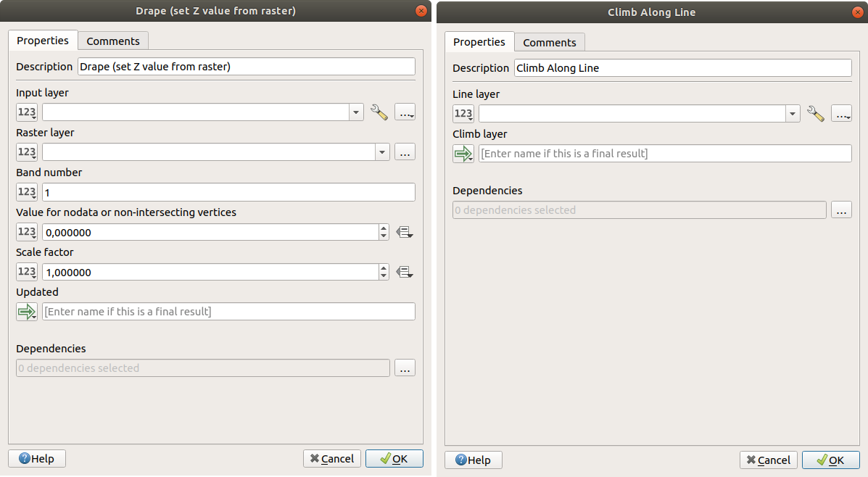Switch to Comments tab in Climb Along Line dialog

click(x=549, y=43)
